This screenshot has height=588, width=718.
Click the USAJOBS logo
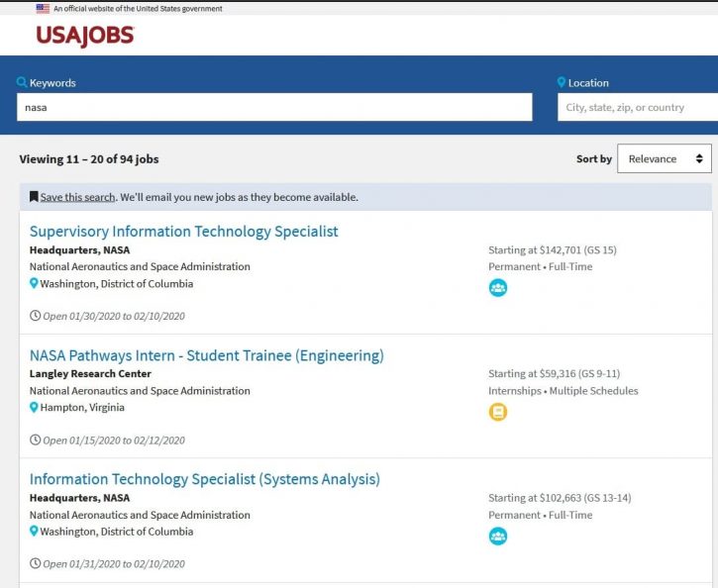pos(84,36)
